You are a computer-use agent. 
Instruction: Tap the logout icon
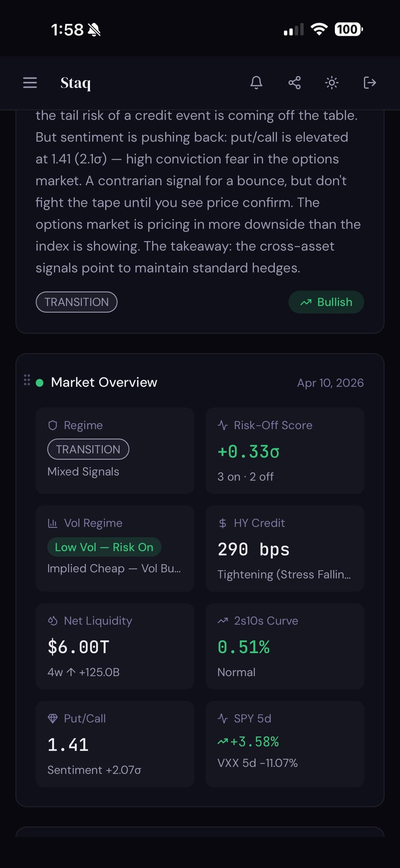(x=370, y=83)
